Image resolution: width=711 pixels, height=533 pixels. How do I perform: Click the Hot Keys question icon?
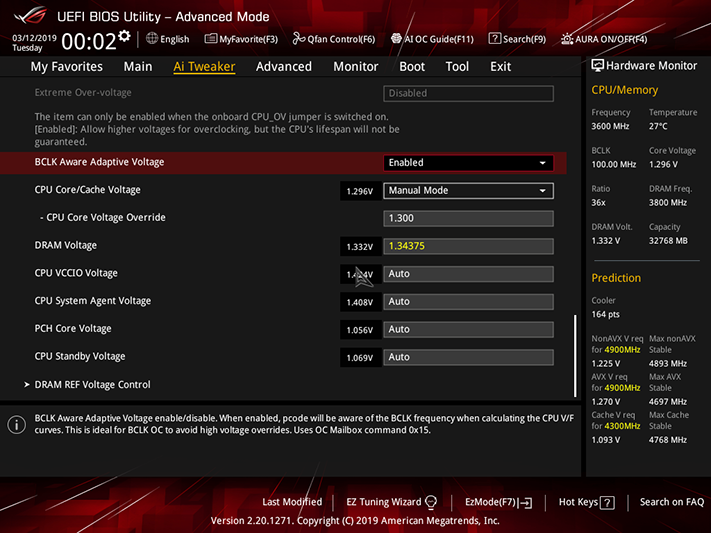pos(607,503)
